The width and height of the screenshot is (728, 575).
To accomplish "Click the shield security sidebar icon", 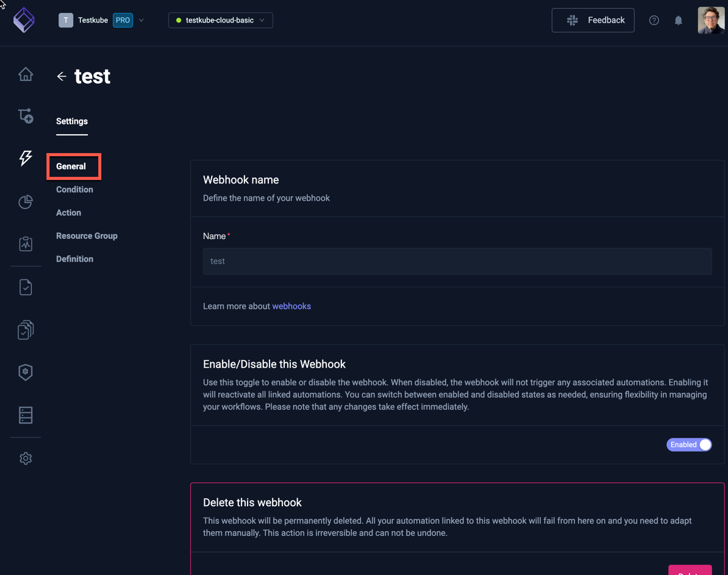I will click(x=26, y=372).
